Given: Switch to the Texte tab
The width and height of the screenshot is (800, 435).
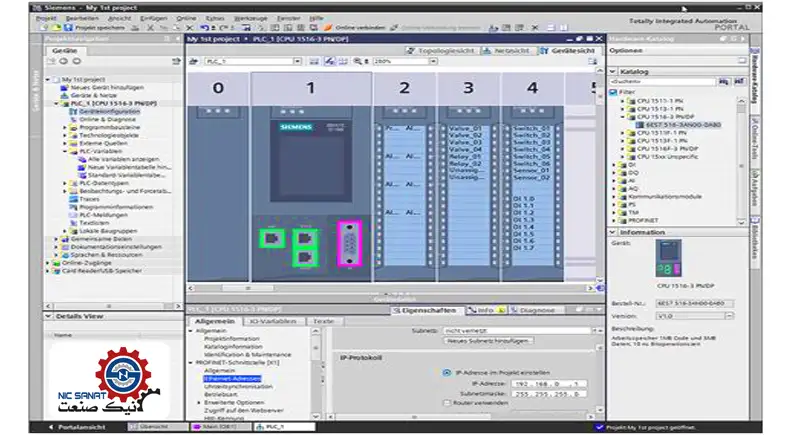Looking at the screenshot, I should point(323,321).
